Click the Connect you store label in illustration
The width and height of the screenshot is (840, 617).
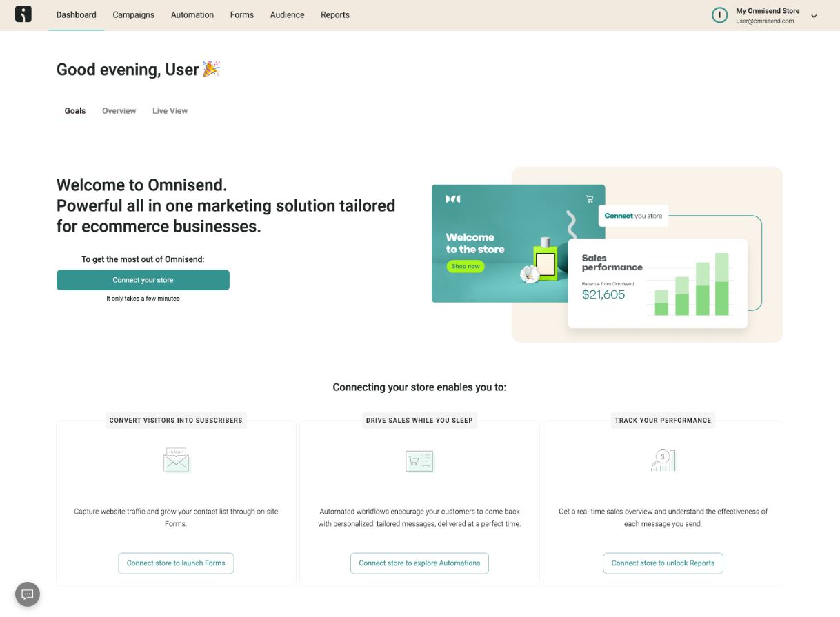point(633,216)
